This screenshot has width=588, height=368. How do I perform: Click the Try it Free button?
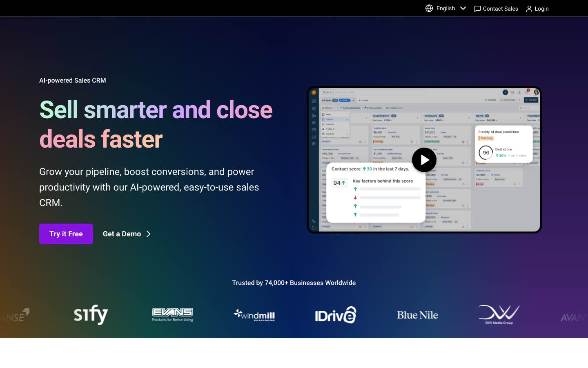click(x=66, y=233)
